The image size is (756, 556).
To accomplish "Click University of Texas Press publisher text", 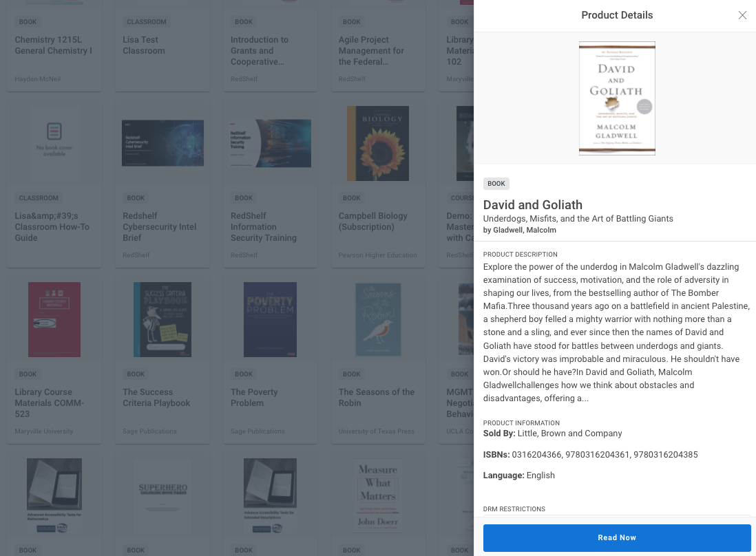I will [376, 431].
